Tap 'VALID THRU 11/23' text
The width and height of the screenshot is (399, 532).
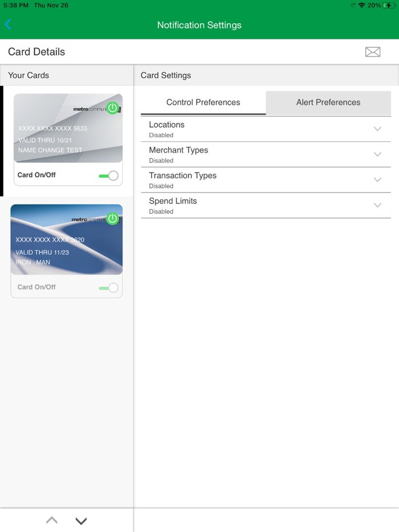click(x=42, y=252)
